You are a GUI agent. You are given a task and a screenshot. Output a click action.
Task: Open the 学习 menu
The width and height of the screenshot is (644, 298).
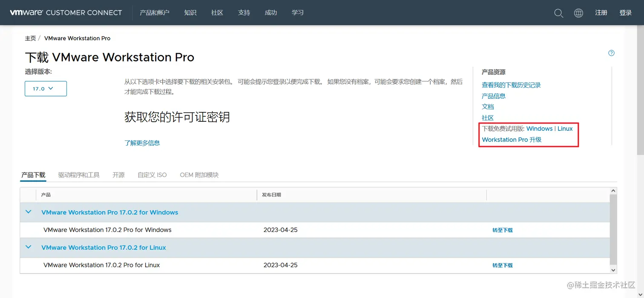click(298, 13)
